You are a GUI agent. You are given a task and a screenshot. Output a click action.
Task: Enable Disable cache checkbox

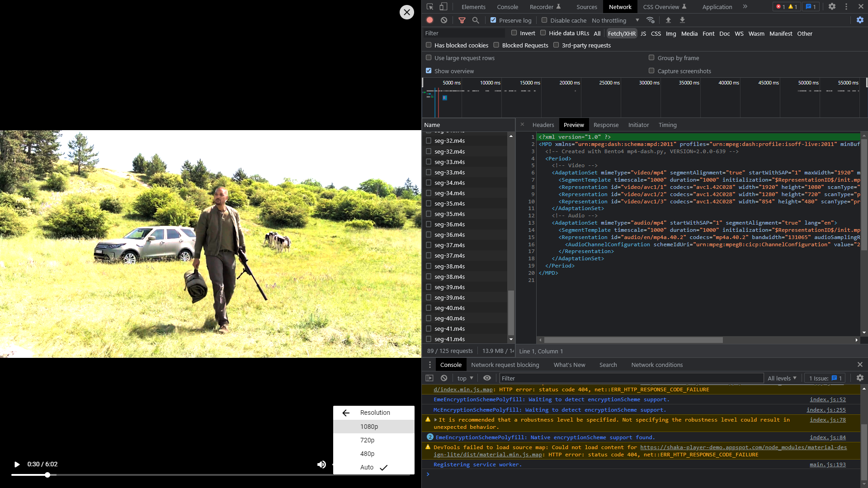(544, 20)
